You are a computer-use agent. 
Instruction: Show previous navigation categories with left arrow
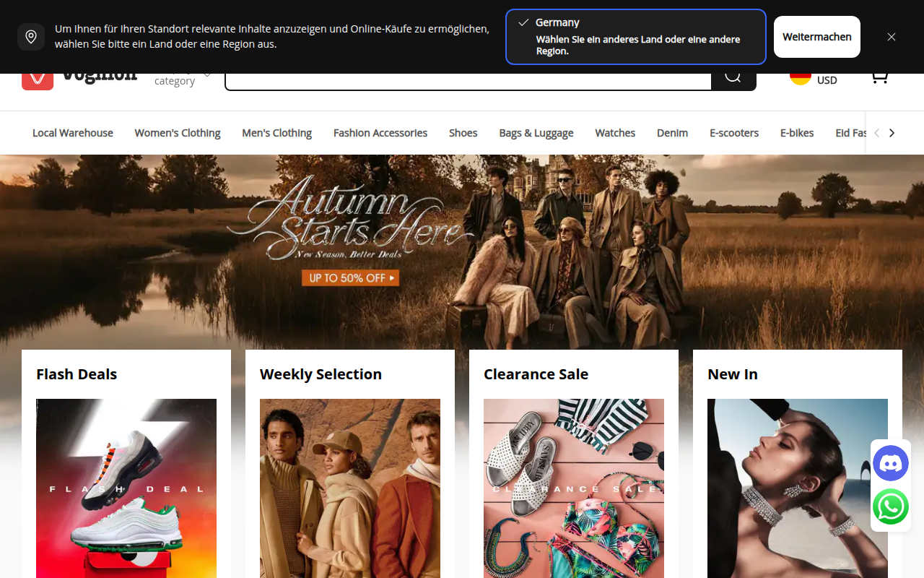tap(876, 133)
